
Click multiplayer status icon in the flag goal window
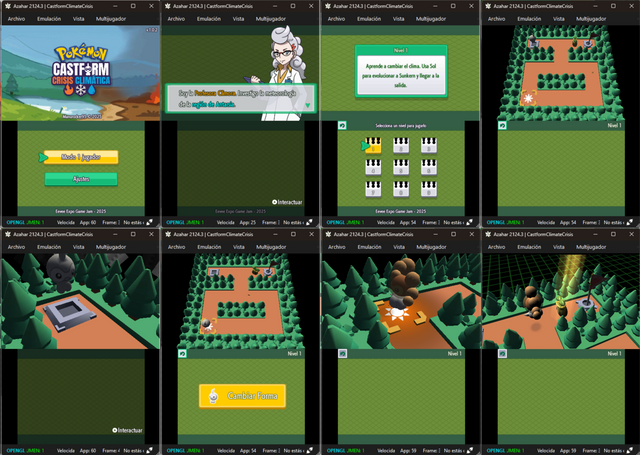pyautogui.click(x=630, y=451)
